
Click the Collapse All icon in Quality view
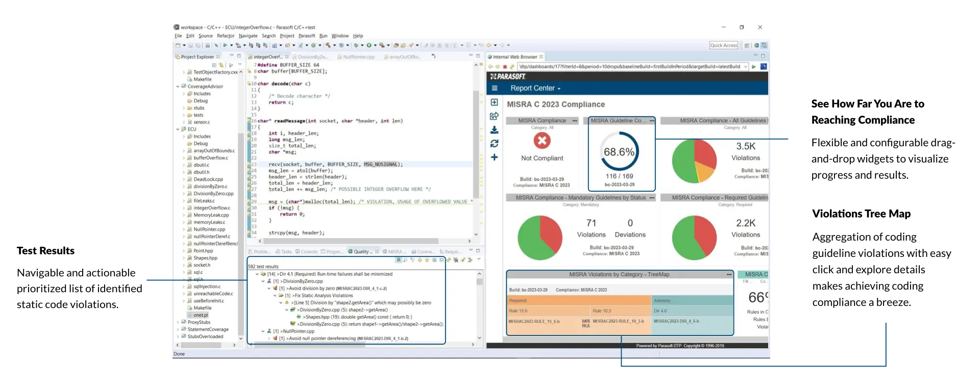click(x=442, y=260)
